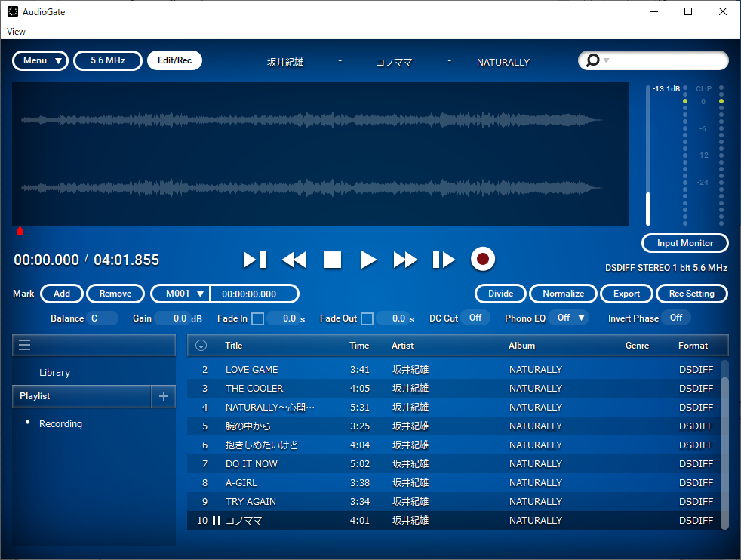Select track LOVE GAME
The width and height of the screenshot is (741, 560).
coord(454,370)
